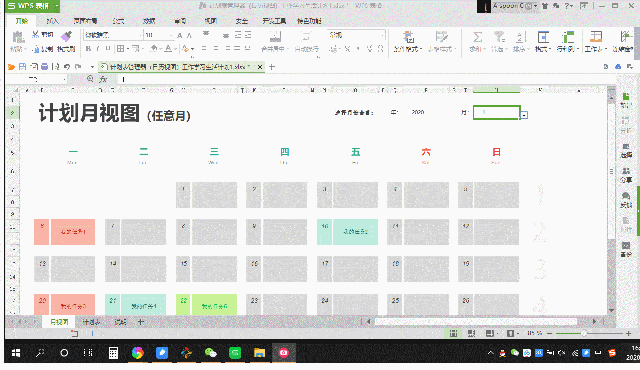Open WeChat from the taskbar

tap(211, 353)
